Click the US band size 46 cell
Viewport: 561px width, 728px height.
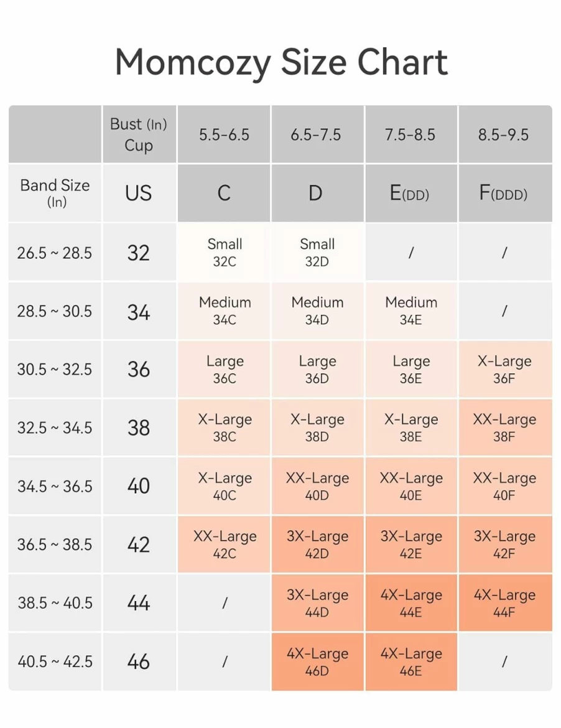coord(139,661)
